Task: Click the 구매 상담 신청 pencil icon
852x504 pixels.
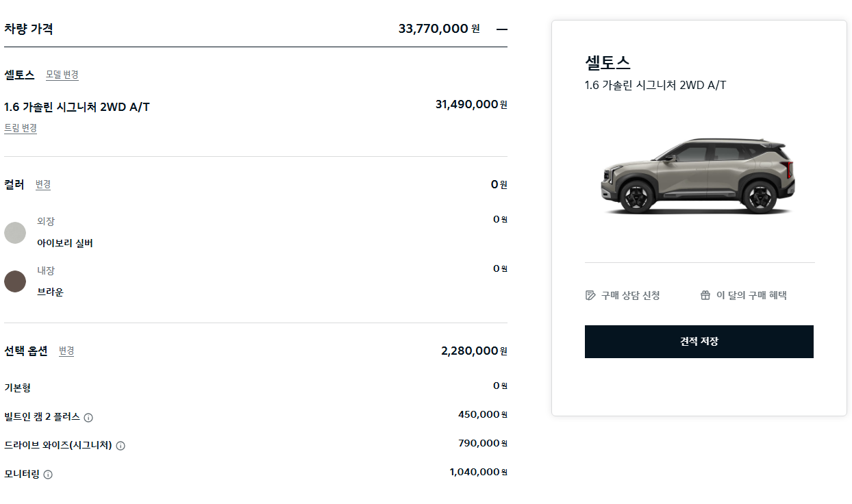Action: tap(590, 295)
